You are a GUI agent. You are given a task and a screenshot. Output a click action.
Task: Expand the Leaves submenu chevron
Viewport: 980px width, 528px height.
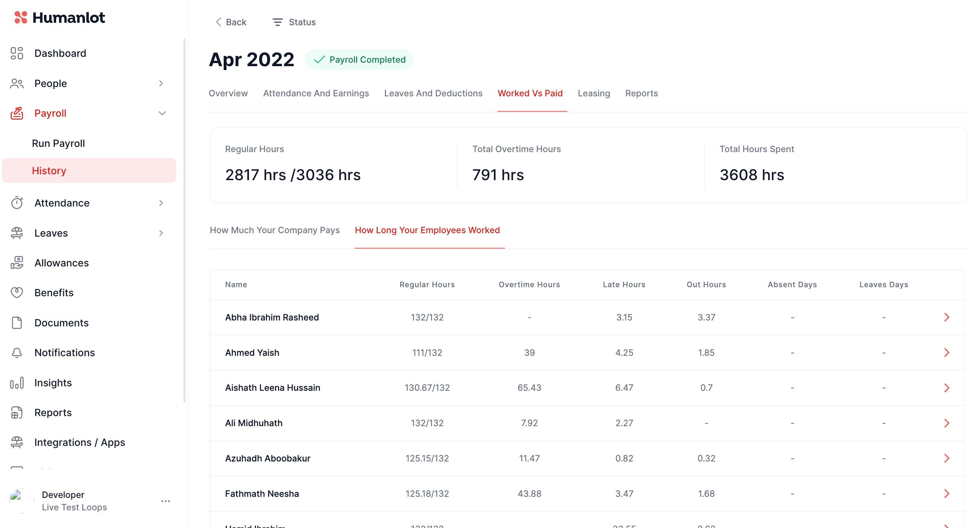[161, 233]
